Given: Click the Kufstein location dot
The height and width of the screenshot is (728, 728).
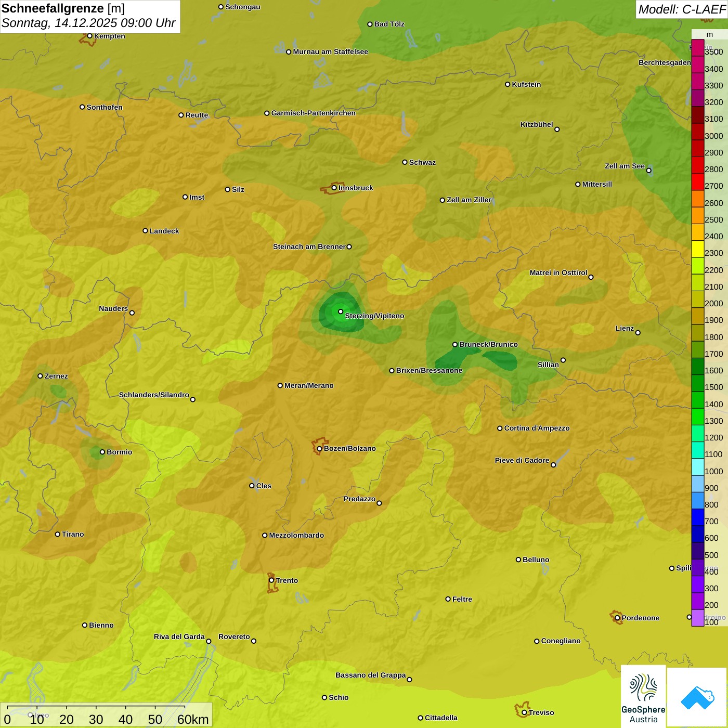Looking at the screenshot, I should [x=508, y=84].
